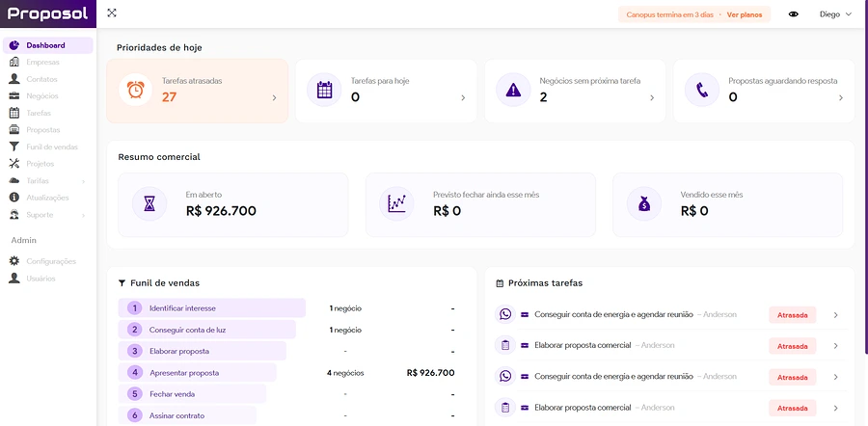Viewport: 868px width, 426px height.
Task: Click the Tarifas cloud sidebar icon
Action: pyautogui.click(x=14, y=181)
